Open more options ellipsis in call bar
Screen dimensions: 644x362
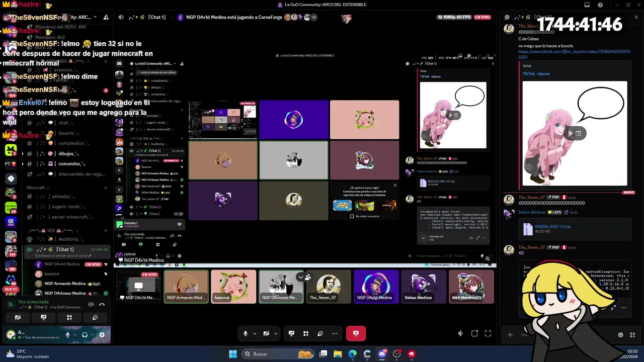335,333
